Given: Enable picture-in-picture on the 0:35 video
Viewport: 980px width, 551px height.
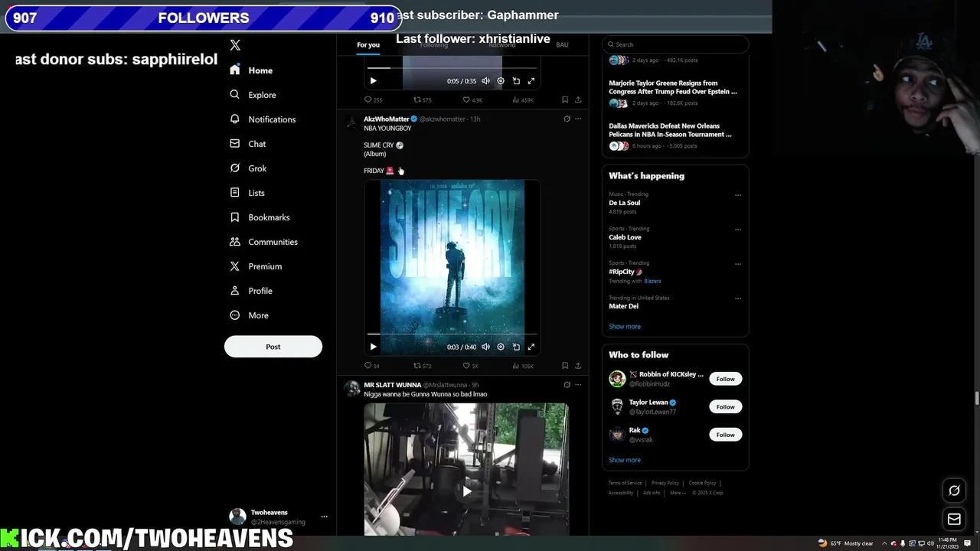Looking at the screenshot, I should 516,81.
